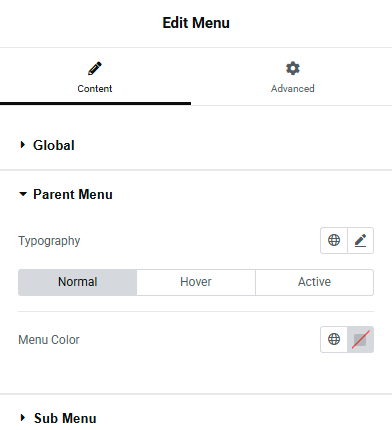Image resolution: width=392 pixels, height=430 pixels.
Task: Expand the Global section arrow
Action: click(23, 145)
